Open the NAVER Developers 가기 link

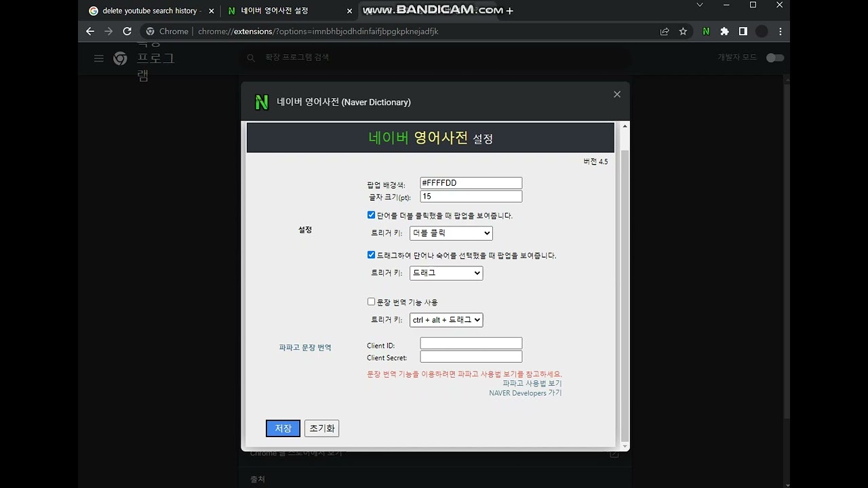point(526,393)
